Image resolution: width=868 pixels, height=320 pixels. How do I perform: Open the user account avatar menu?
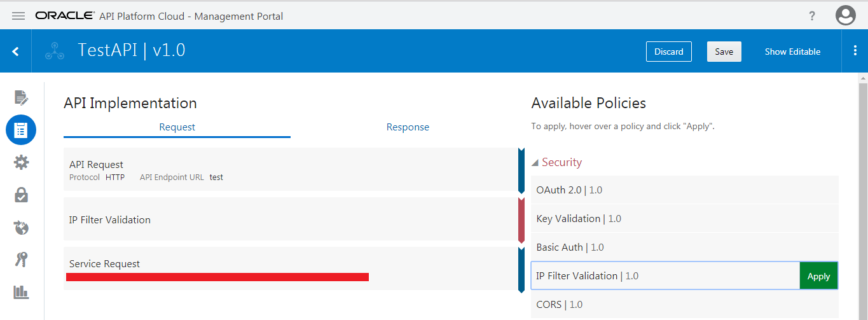[x=845, y=16]
